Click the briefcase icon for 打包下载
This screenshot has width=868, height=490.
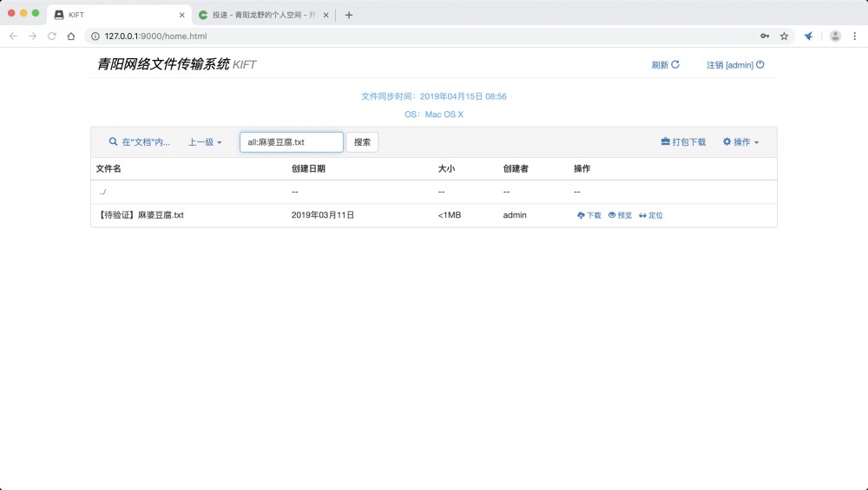[x=666, y=141]
